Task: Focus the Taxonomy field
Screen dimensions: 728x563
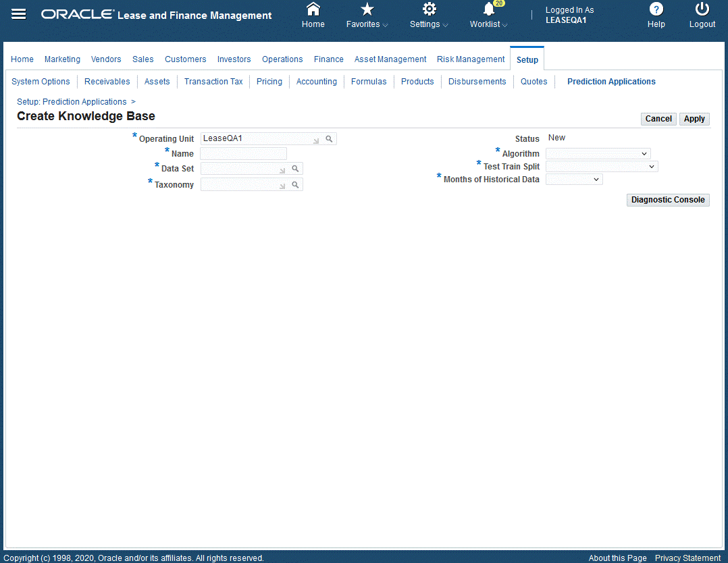Action: [244, 185]
